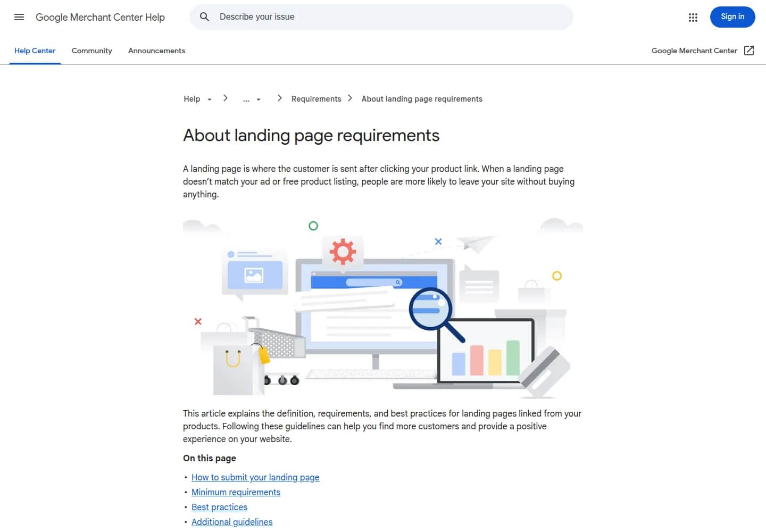Jump to Minimum requirements section
Image resolution: width=766 pixels, height=532 pixels.
[x=236, y=492]
